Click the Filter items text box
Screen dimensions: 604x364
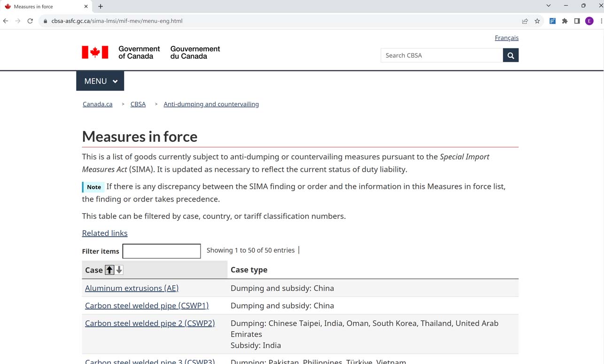[162, 251]
